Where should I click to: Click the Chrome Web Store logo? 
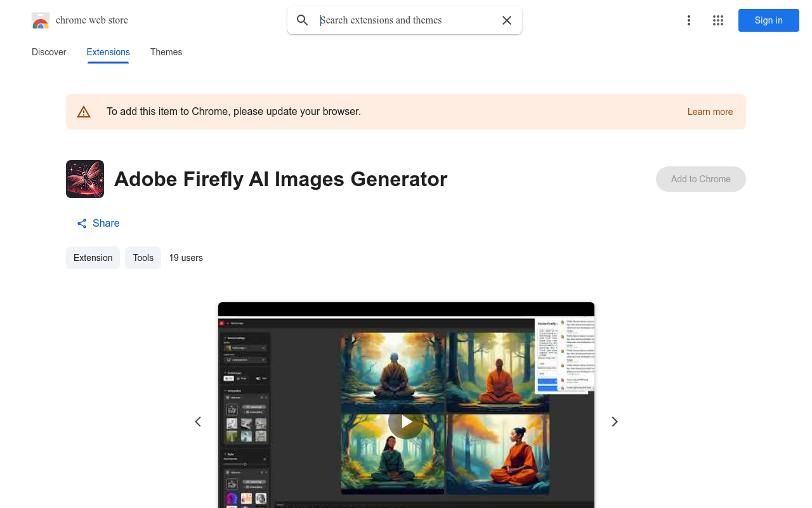pyautogui.click(x=41, y=20)
